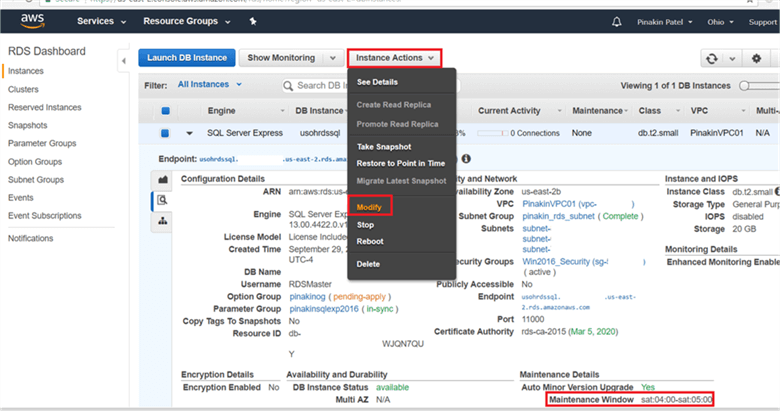Click the sat:04:00-sat:05:00 maintenance window value
The height and width of the screenshot is (411, 780).
pos(676,400)
